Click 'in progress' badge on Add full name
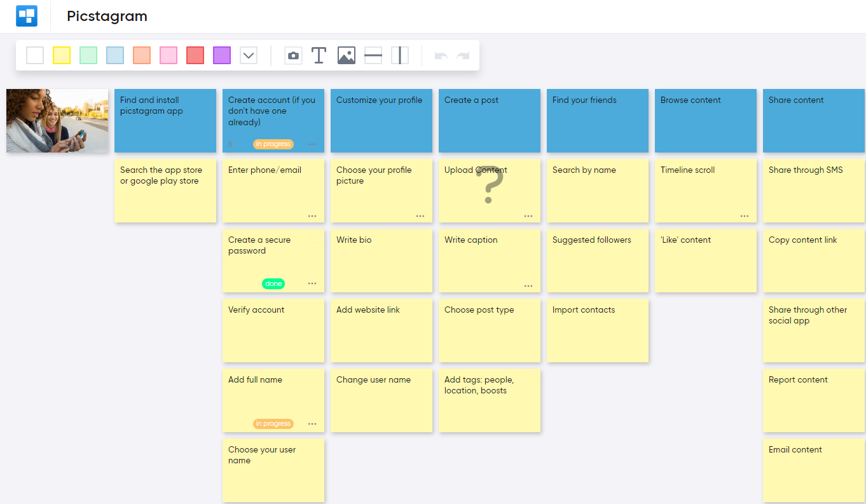This screenshot has width=866, height=504. 273,424
